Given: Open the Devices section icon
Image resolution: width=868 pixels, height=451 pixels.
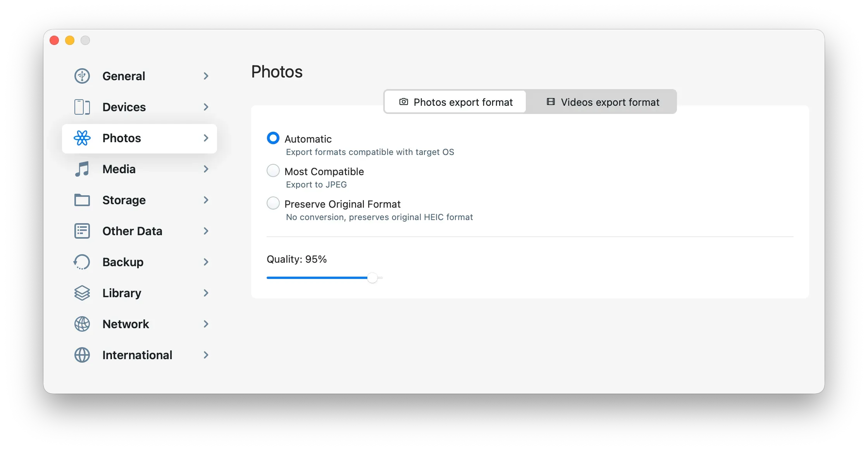Looking at the screenshot, I should 82,107.
